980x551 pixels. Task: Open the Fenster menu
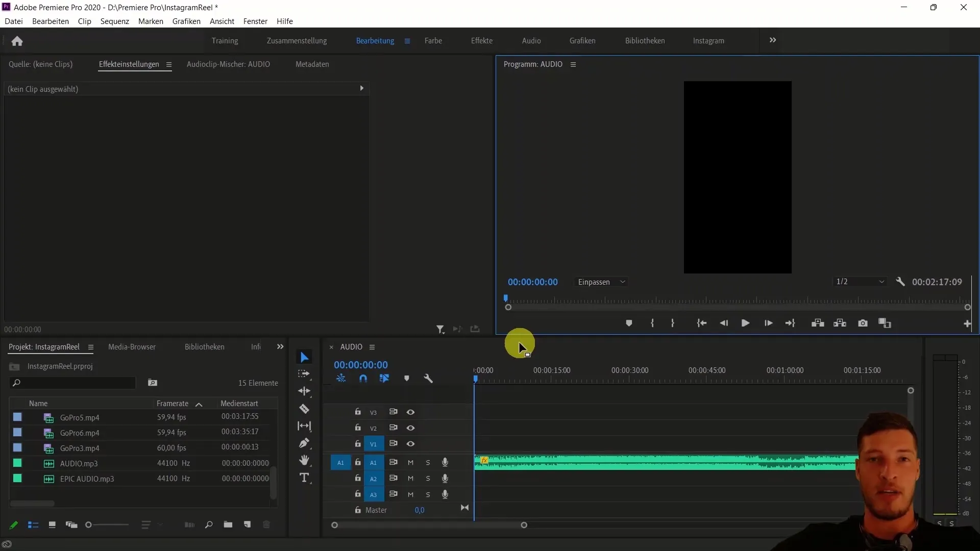coord(255,21)
